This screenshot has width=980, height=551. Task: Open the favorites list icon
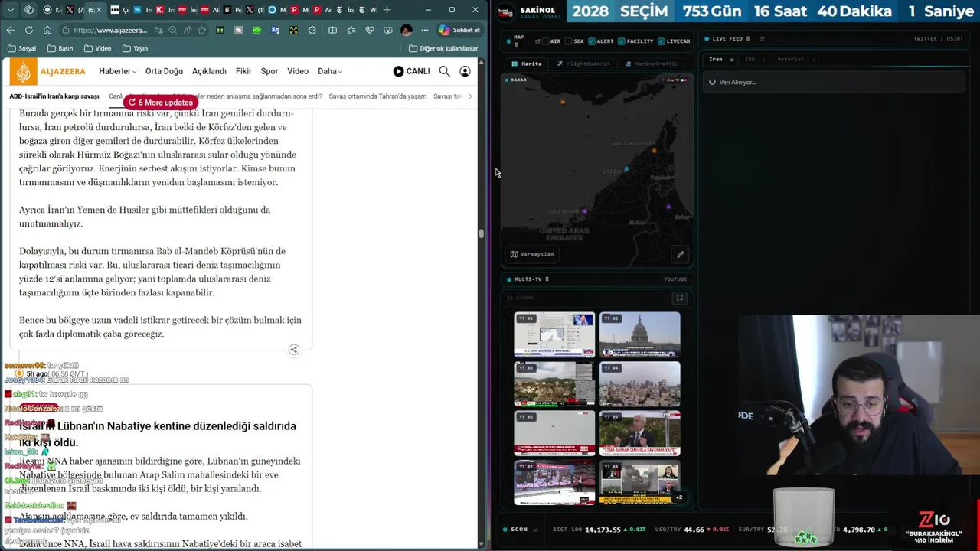[351, 30]
